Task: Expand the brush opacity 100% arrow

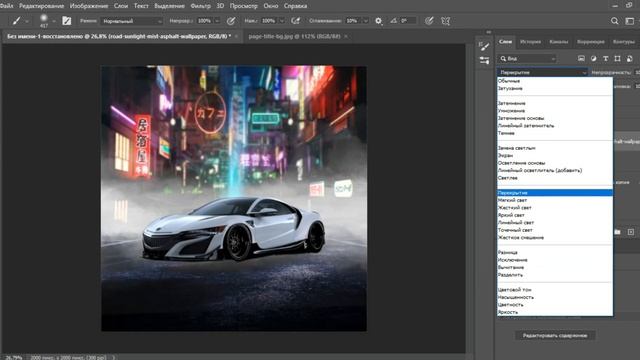Action: pyautogui.click(x=217, y=21)
